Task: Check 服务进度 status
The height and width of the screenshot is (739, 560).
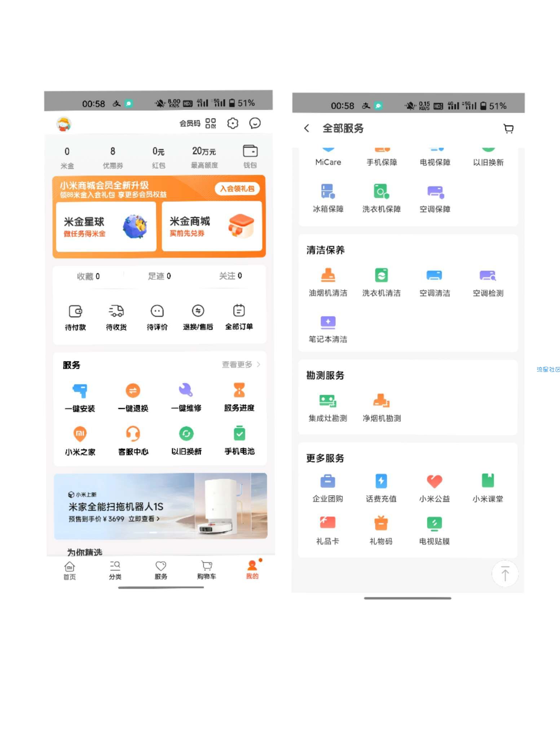Action: [x=239, y=398]
